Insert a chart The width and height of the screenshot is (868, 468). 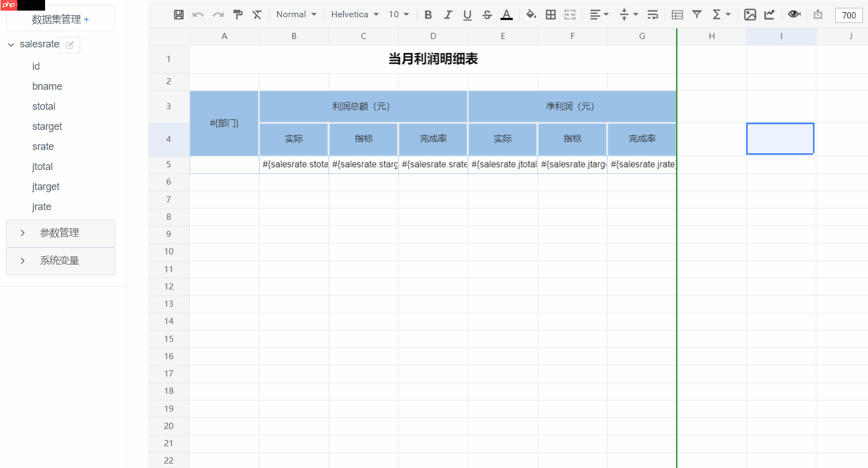769,14
